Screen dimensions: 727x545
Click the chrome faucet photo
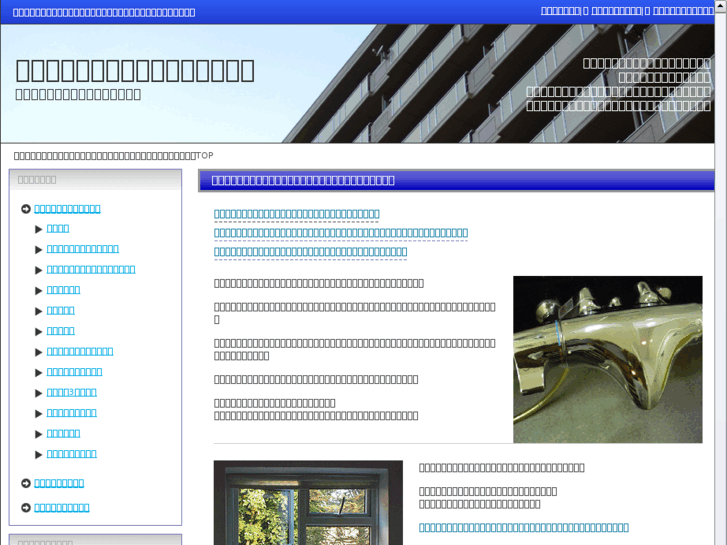click(608, 359)
